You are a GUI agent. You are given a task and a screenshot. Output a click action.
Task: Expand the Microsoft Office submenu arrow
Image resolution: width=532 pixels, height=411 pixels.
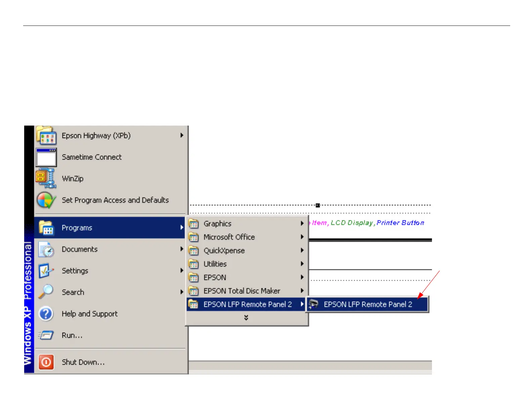click(x=302, y=237)
